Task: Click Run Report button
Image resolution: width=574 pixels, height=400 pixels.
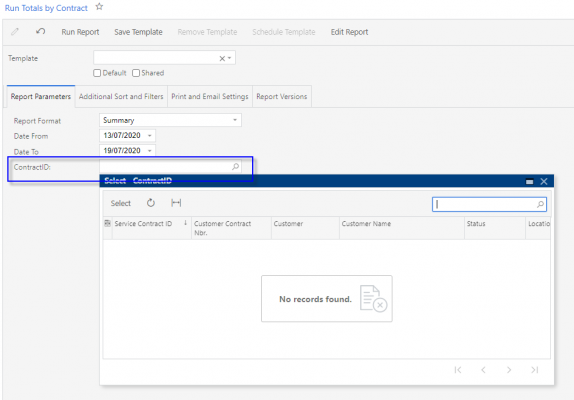Action: click(80, 32)
